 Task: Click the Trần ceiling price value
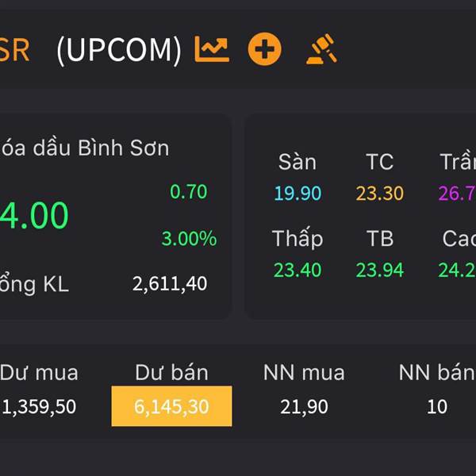[458, 194]
